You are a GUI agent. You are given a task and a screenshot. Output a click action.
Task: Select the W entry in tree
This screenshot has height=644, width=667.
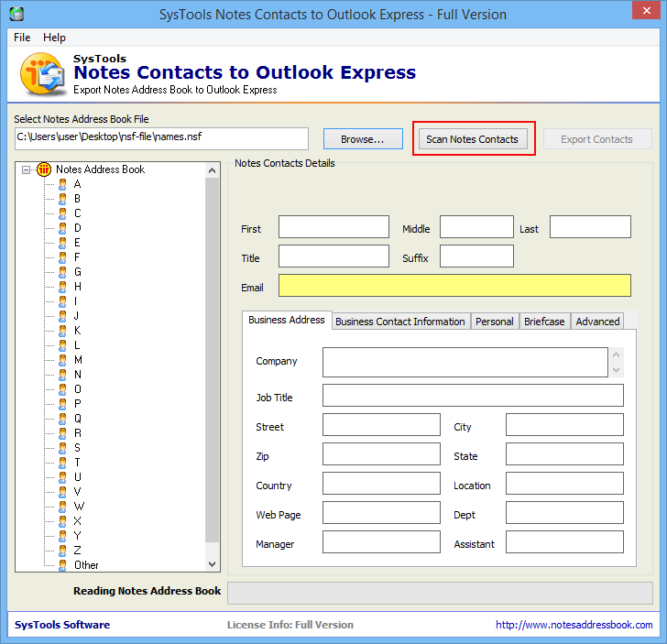click(x=79, y=507)
